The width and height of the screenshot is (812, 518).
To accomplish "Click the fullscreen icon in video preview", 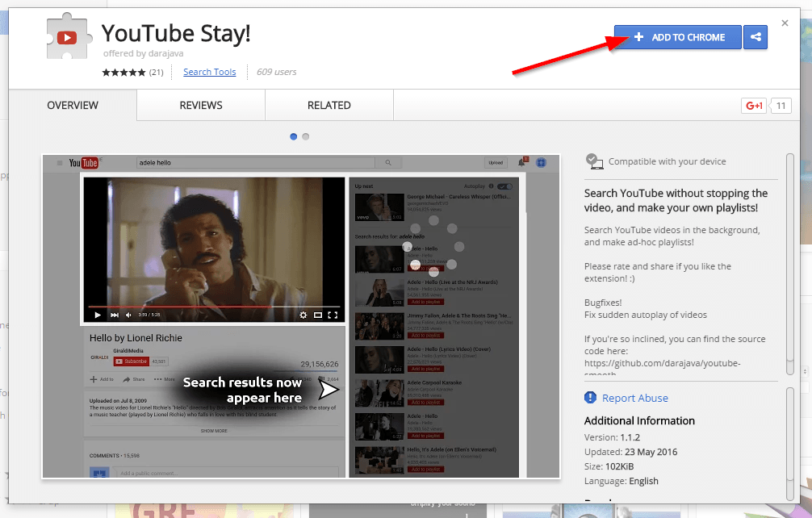I will 333,315.
